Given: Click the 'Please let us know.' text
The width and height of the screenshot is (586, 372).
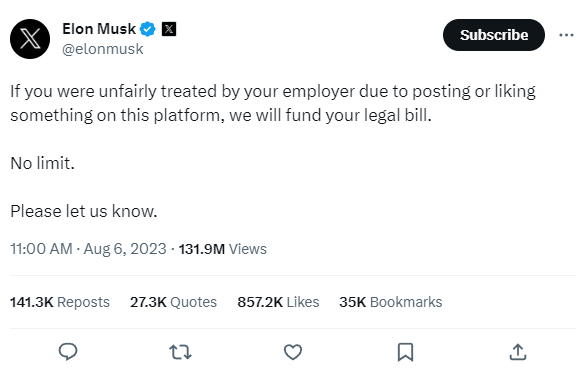Looking at the screenshot, I should click(x=84, y=212).
